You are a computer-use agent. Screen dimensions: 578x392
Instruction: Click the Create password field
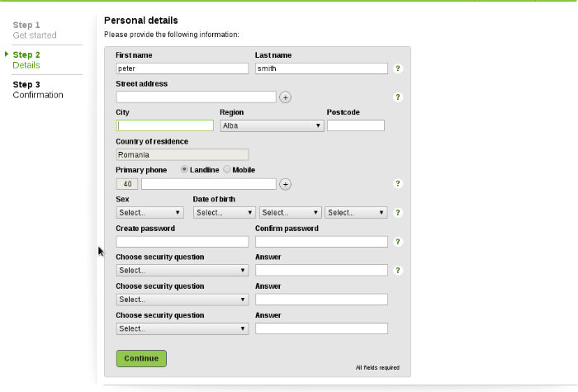182,242
